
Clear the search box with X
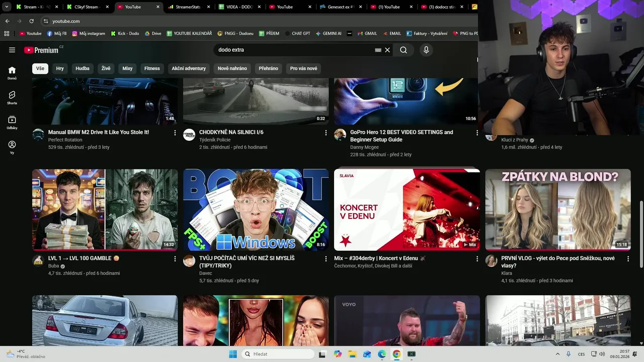387,50
